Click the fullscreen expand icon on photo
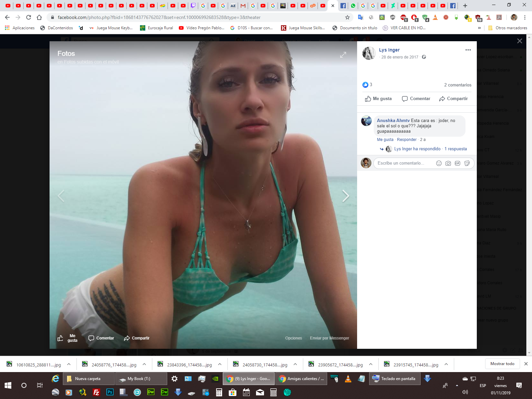Screen dimensions: 532x399 [x=343, y=55]
